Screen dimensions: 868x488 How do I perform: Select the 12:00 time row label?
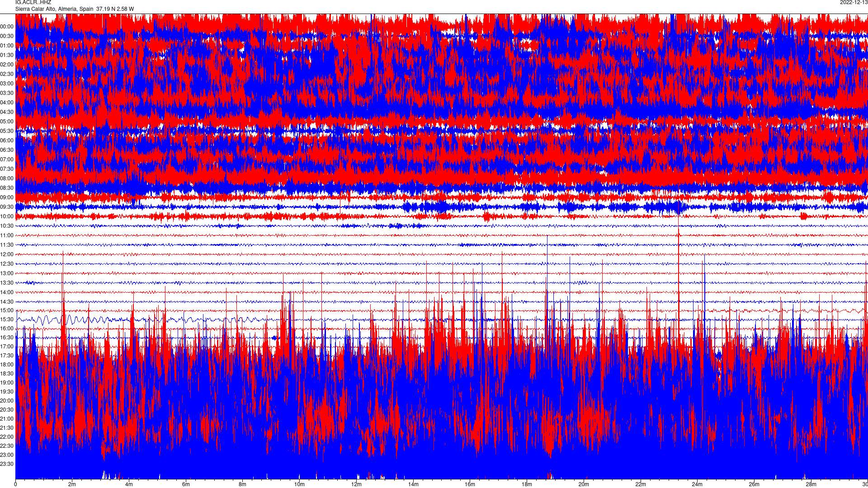pos(7,254)
